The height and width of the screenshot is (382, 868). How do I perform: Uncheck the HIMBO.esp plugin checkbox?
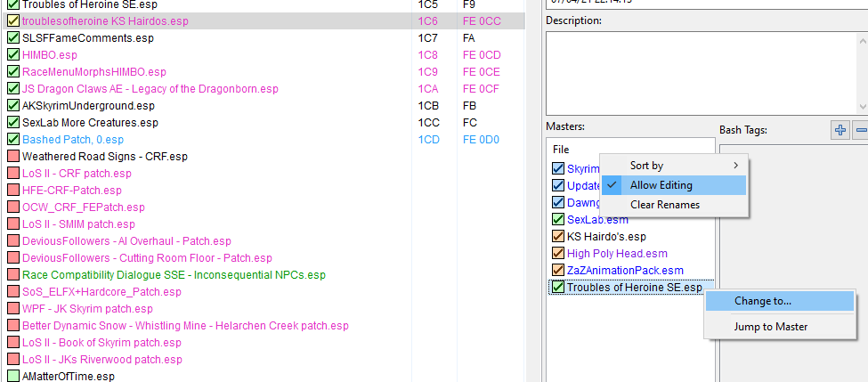(x=13, y=55)
